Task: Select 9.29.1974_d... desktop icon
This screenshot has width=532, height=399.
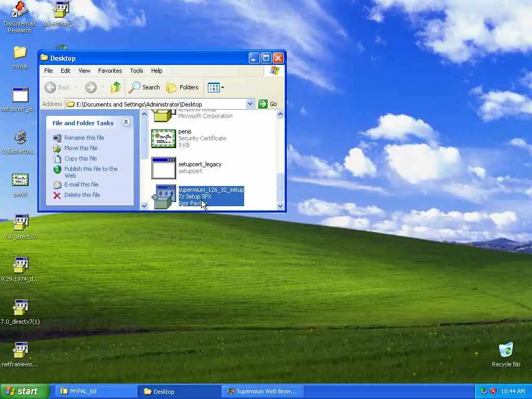Action: [x=20, y=269]
